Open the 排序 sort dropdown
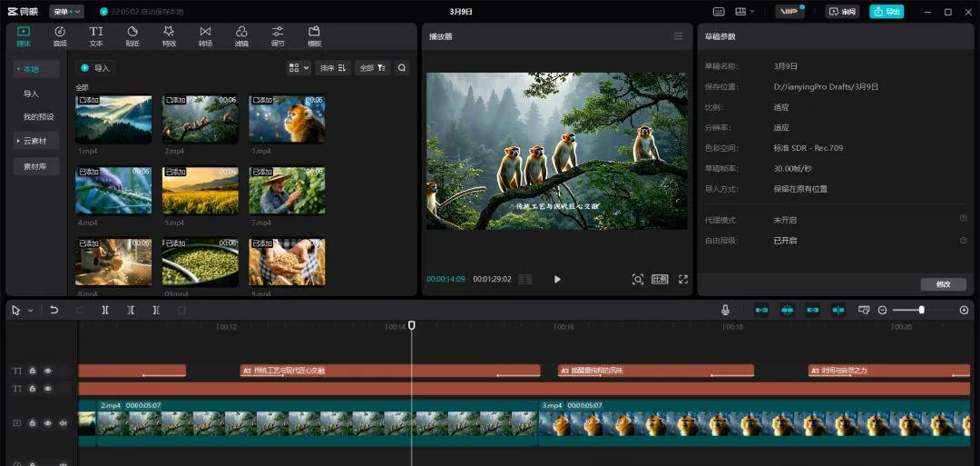Image resolution: width=980 pixels, height=466 pixels. [x=333, y=68]
